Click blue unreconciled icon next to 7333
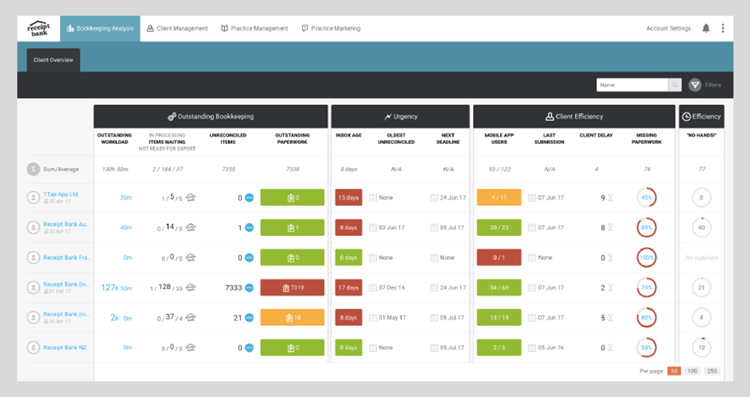Image resolution: width=750 pixels, height=397 pixels. (x=249, y=287)
